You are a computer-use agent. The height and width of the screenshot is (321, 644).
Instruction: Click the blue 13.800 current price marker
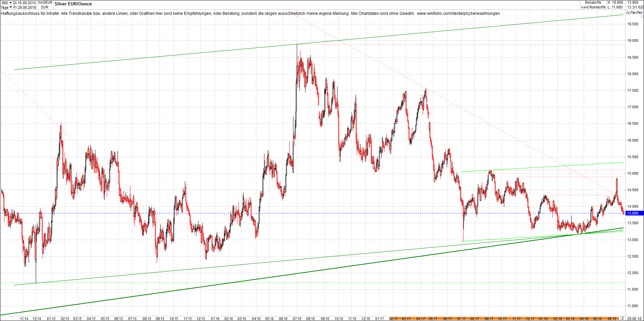coord(634,213)
